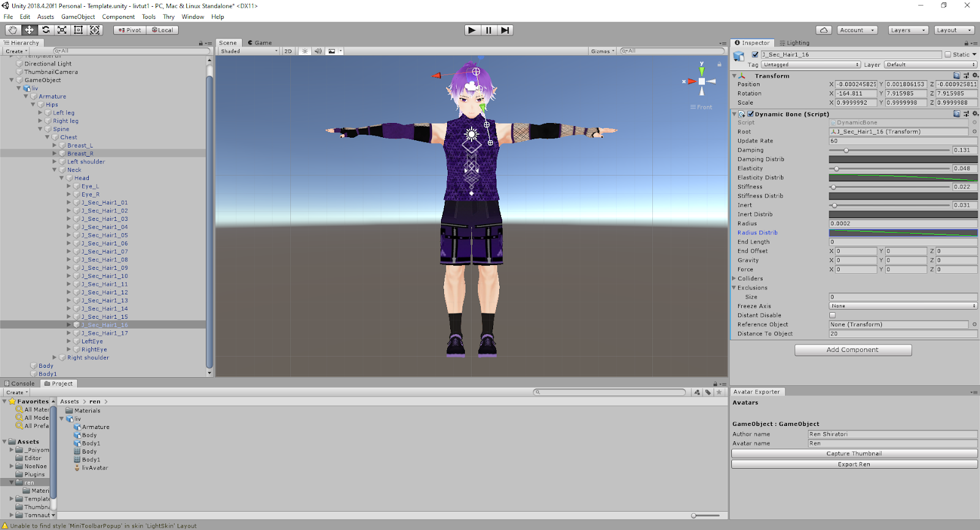Toggle the Static checkbox
The width and height of the screenshot is (980, 530).
pos(948,54)
